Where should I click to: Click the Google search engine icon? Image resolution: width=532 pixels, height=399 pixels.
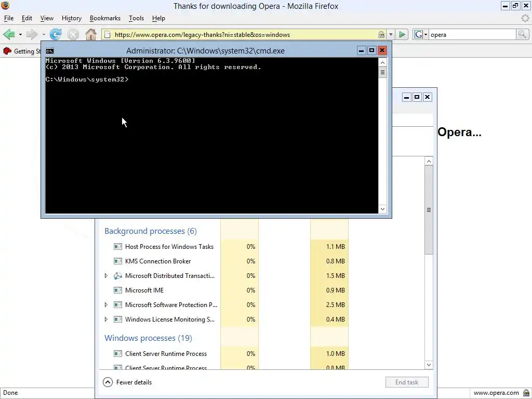(x=419, y=34)
